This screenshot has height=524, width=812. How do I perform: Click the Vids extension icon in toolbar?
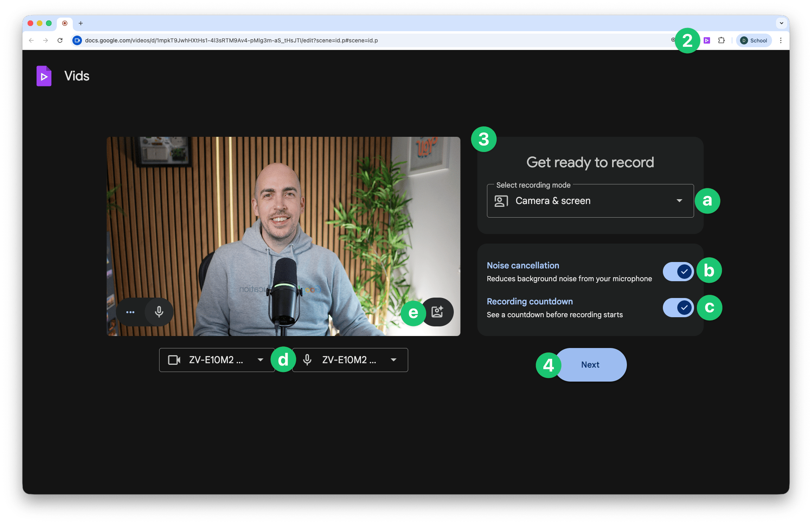coord(707,40)
